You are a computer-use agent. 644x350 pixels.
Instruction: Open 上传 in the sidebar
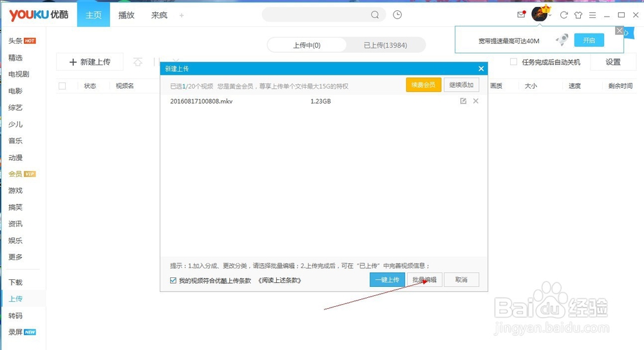coord(15,299)
